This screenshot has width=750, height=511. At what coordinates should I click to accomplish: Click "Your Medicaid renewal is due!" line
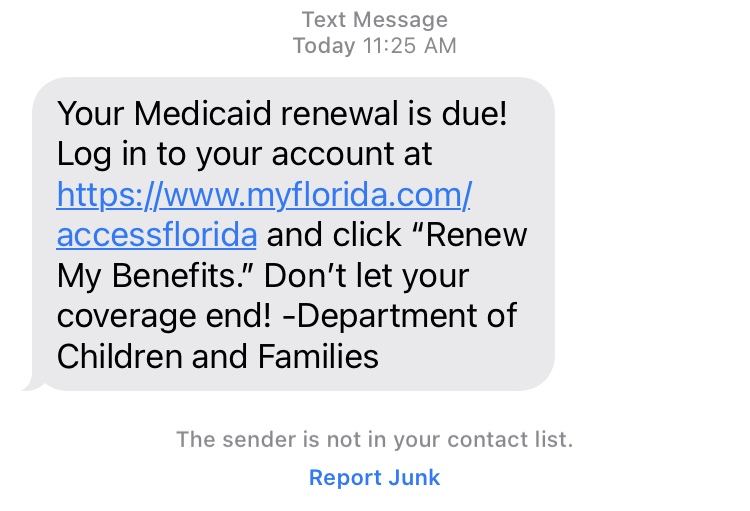(x=283, y=114)
